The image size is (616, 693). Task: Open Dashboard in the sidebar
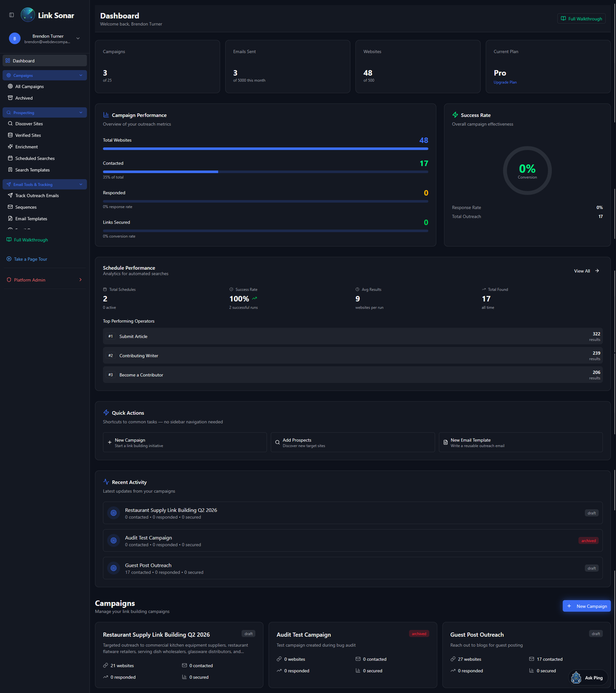point(44,60)
